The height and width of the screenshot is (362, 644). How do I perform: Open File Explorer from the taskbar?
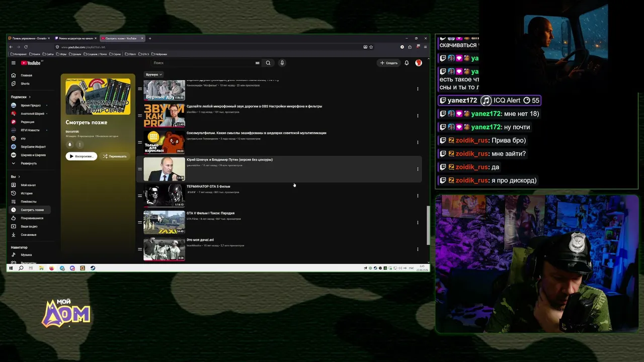[x=41, y=268]
